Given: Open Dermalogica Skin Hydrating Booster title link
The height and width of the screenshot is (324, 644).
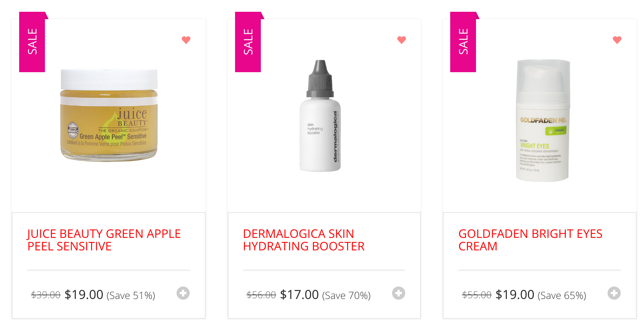Looking at the screenshot, I should pos(304,240).
